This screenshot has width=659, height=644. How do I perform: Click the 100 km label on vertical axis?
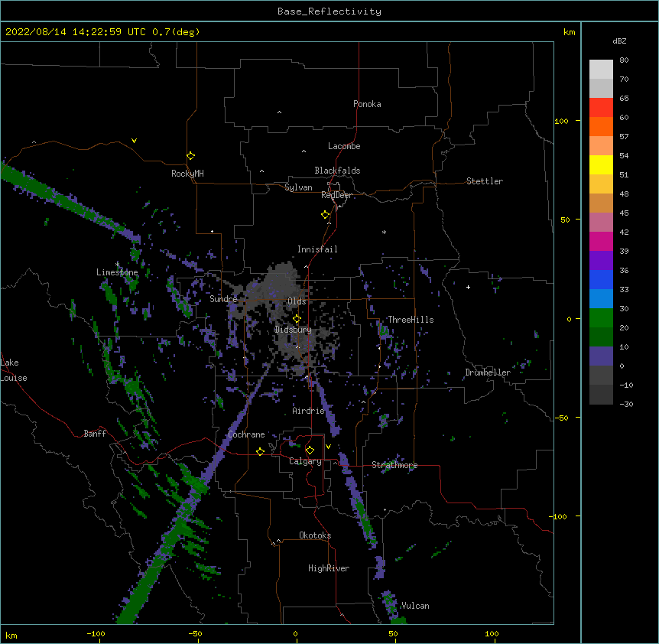[x=561, y=121]
